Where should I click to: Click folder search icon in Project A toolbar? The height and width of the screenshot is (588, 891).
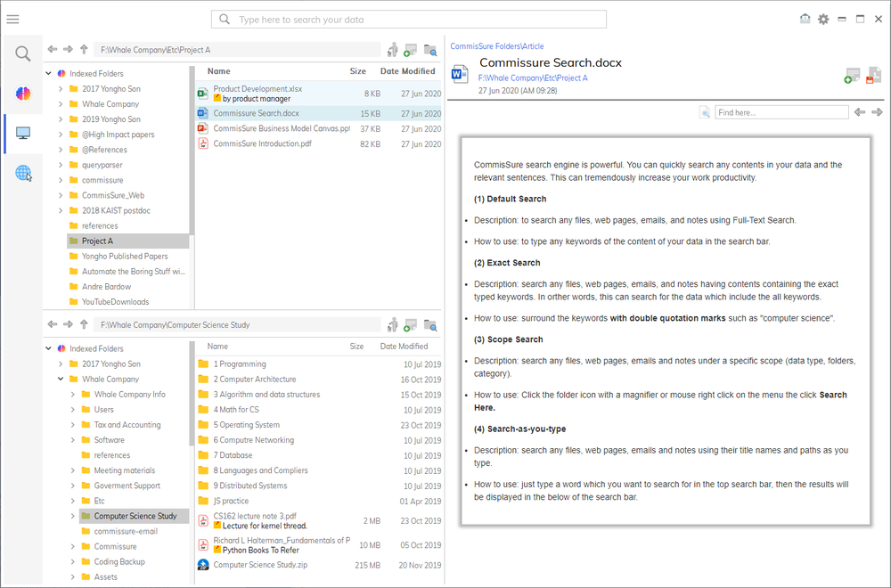(430, 51)
